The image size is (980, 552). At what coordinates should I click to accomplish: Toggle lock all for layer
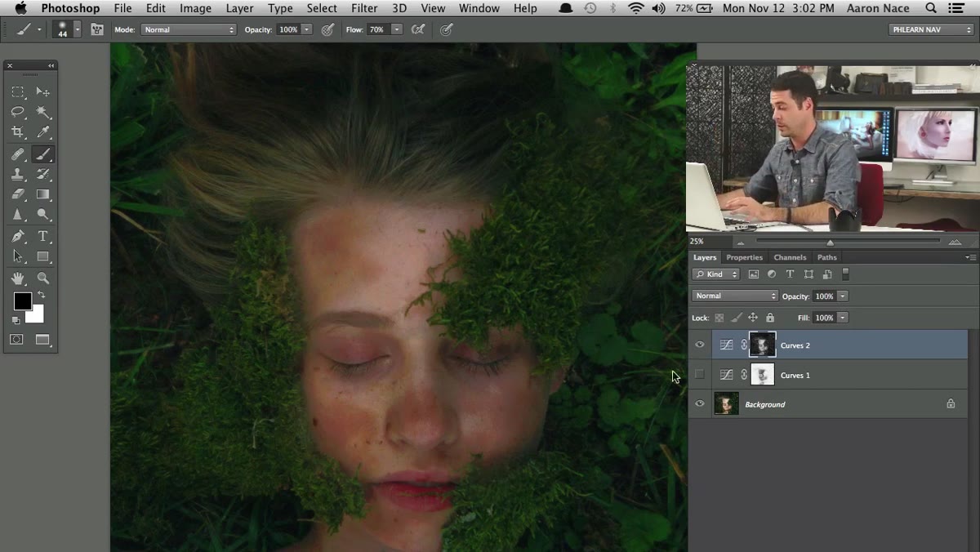[x=769, y=318]
